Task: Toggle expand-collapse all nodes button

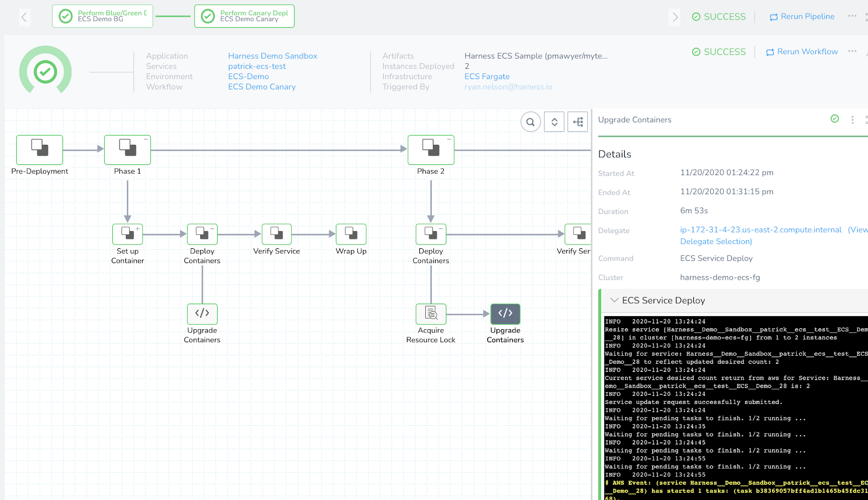Action: [x=554, y=122]
